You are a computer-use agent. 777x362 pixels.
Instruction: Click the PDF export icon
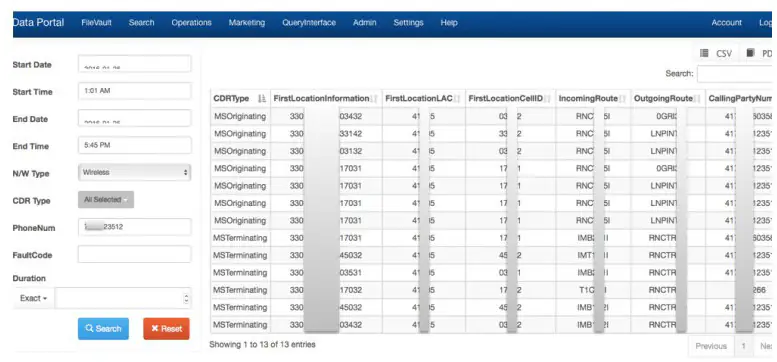tap(751, 53)
